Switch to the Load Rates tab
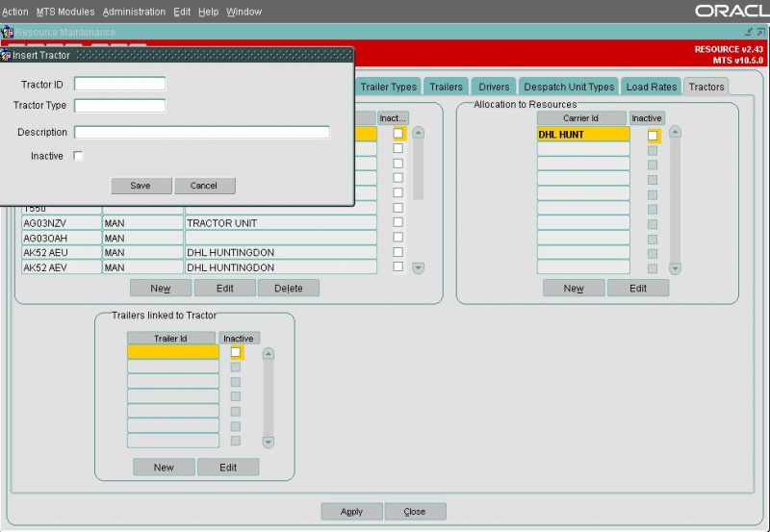Screen dimensions: 770x532 tap(652, 87)
